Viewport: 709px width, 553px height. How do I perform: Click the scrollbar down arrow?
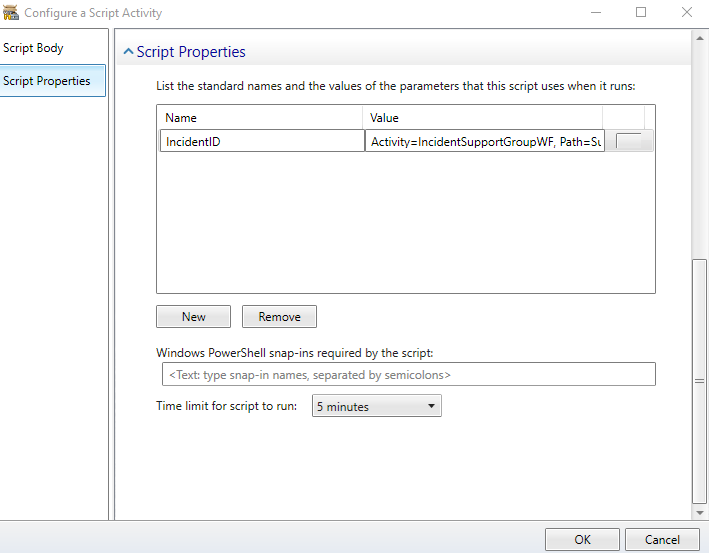coord(700,513)
